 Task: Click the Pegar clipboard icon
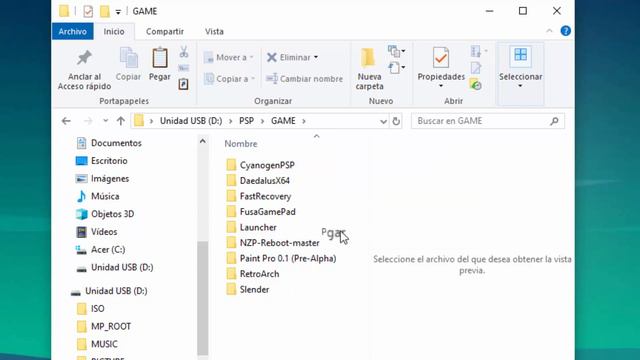(x=160, y=58)
